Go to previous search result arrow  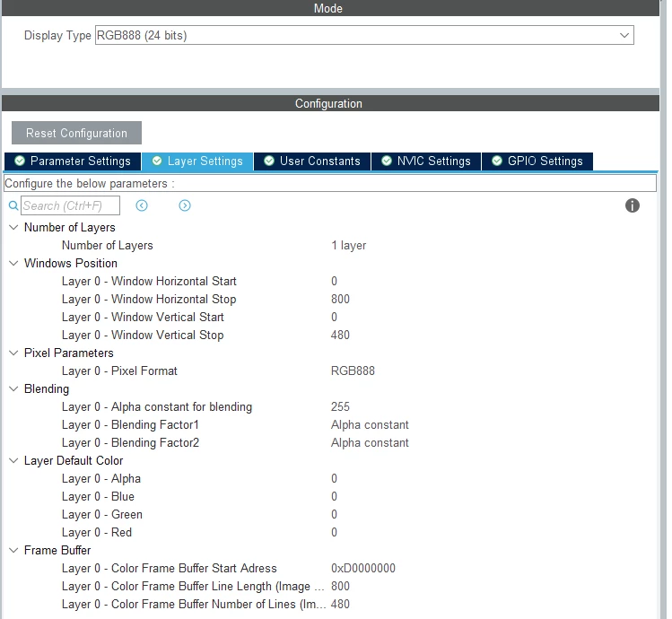point(142,205)
